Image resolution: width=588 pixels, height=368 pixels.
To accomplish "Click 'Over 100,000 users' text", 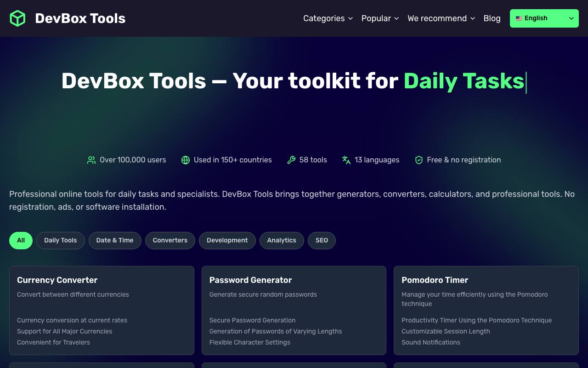I will 133,160.
